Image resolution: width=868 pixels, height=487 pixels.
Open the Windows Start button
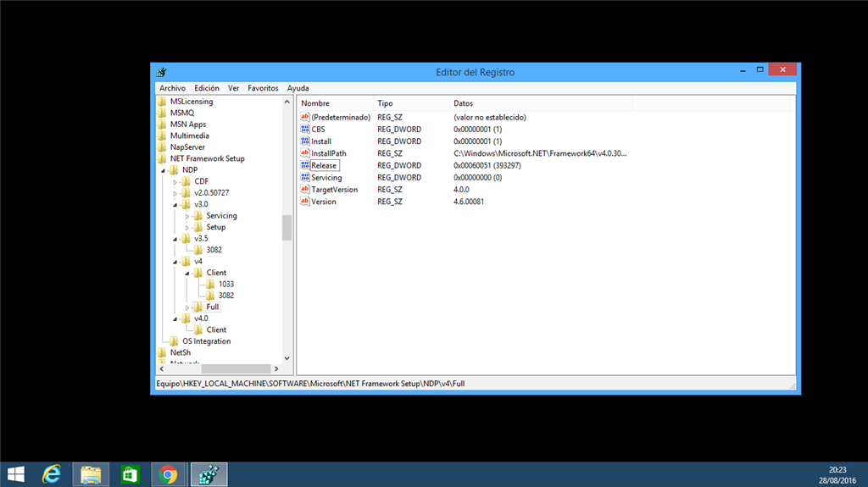pos(16,474)
